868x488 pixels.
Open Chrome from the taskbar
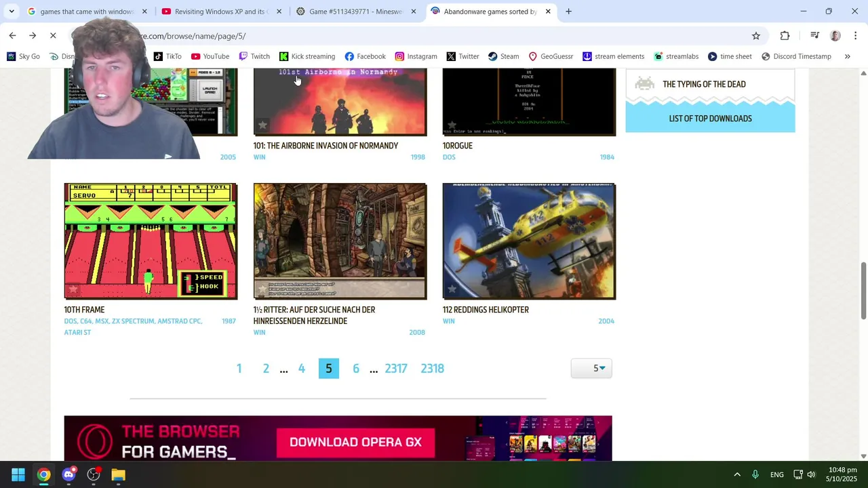click(43, 474)
